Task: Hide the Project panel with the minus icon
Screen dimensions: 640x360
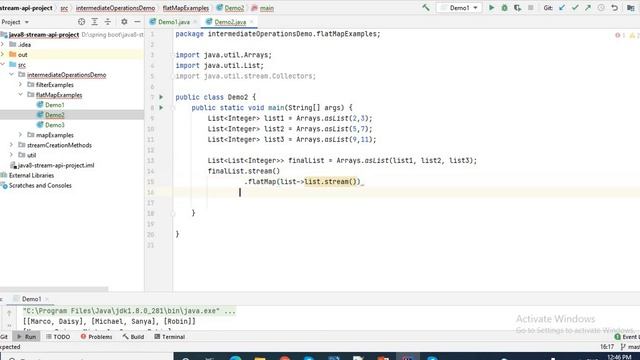Action: click(137, 22)
